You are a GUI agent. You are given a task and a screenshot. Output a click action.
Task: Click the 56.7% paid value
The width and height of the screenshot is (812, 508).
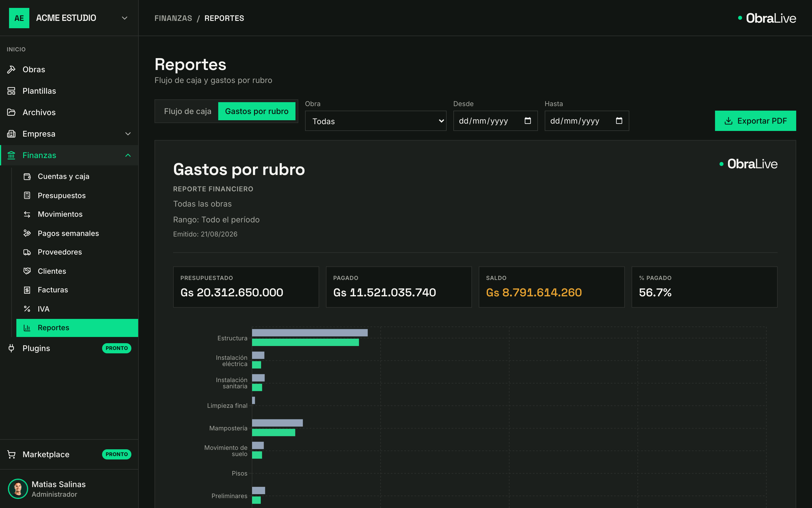pos(655,293)
